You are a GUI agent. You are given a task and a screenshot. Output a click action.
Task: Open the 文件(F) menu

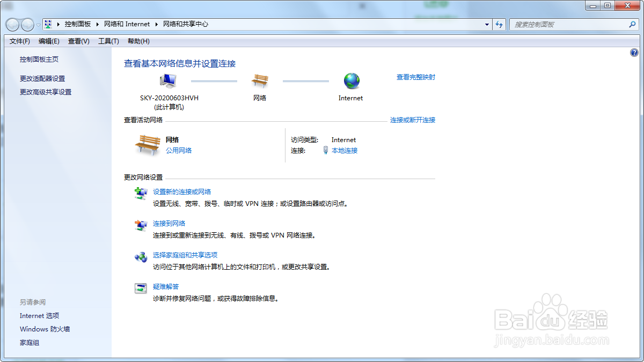pyautogui.click(x=19, y=41)
